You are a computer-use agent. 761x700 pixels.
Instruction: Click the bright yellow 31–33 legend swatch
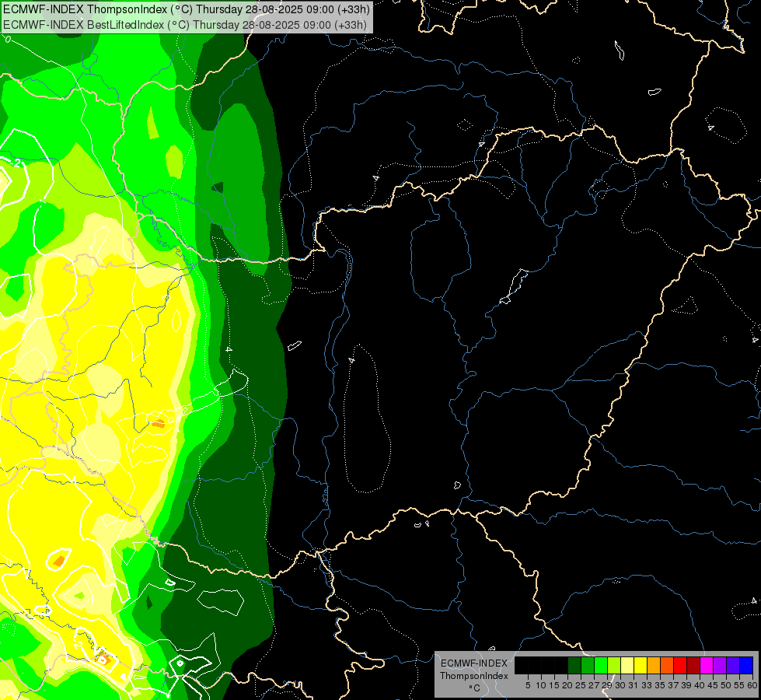pyautogui.click(x=641, y=666)
